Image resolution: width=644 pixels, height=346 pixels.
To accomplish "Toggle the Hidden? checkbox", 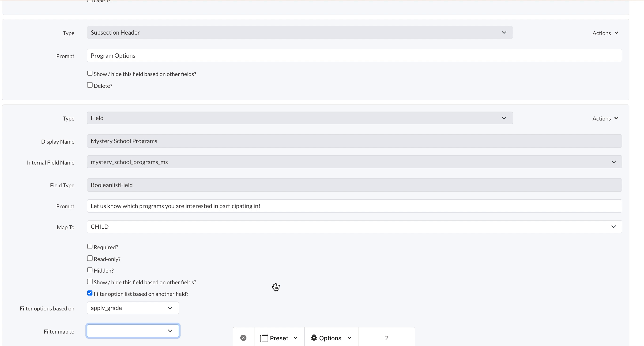I will pos(90,270).
